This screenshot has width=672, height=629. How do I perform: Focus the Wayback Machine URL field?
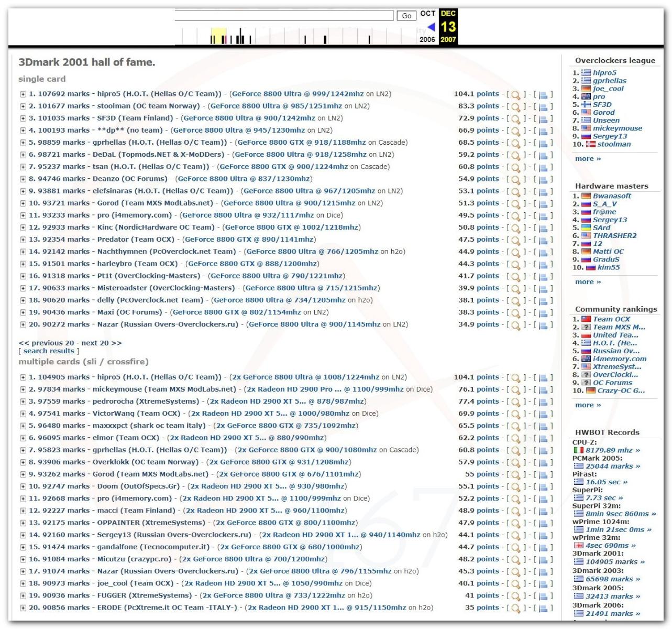[x=284, y=16]
